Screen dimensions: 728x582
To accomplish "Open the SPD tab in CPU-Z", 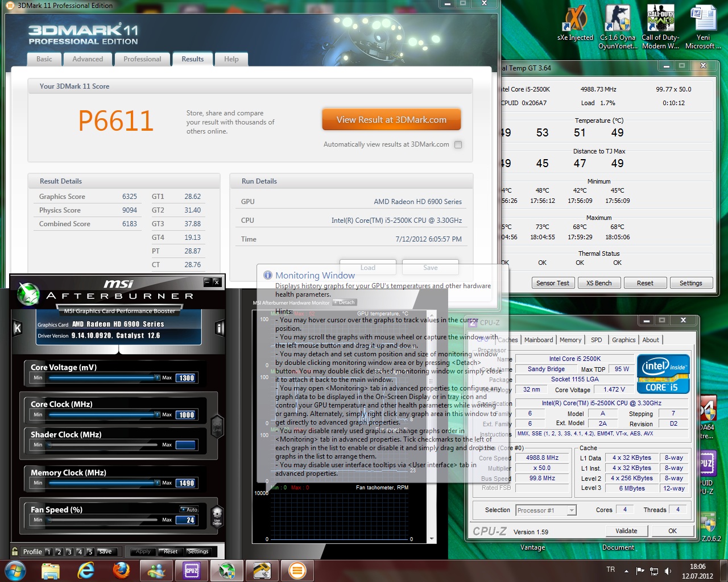I will [x=596, y=340].
